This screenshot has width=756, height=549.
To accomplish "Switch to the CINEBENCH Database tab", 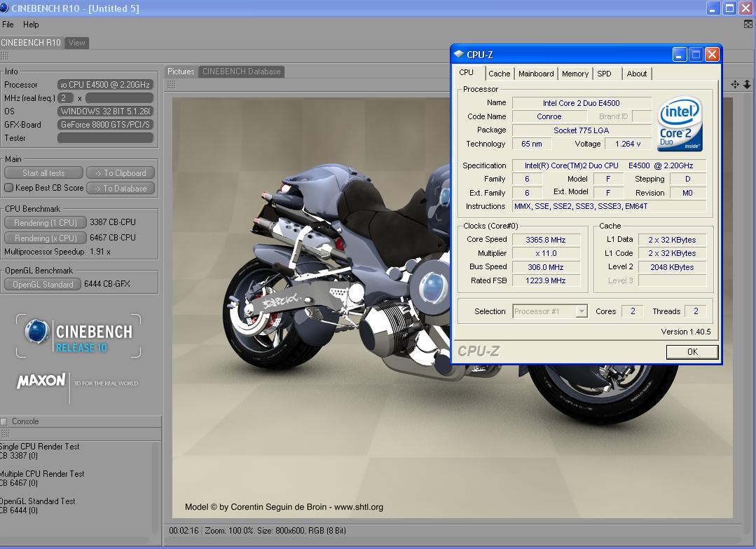I will [x=241, y=72].
